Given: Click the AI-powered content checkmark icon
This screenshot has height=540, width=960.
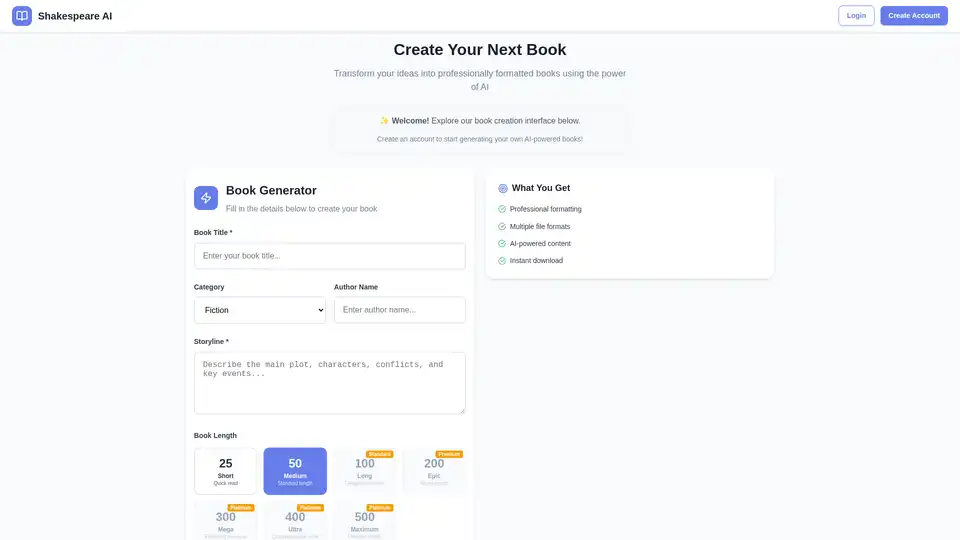Looking at the screenshot, I should [502, 243].
